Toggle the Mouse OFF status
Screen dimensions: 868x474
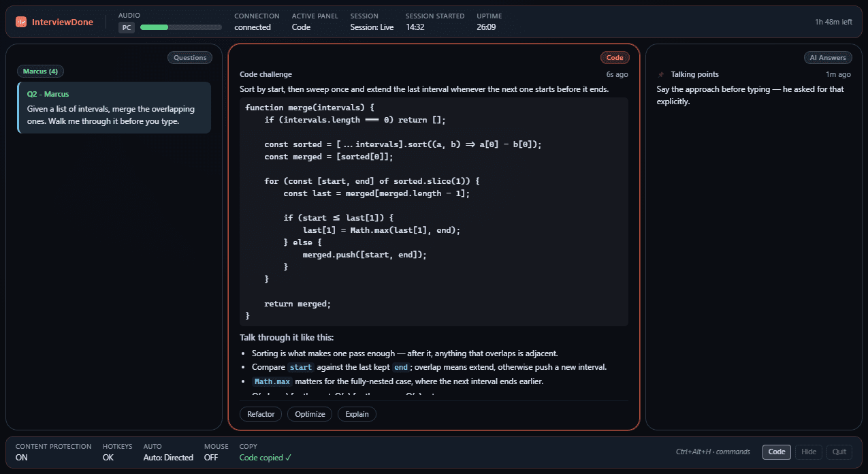point(212,458)
